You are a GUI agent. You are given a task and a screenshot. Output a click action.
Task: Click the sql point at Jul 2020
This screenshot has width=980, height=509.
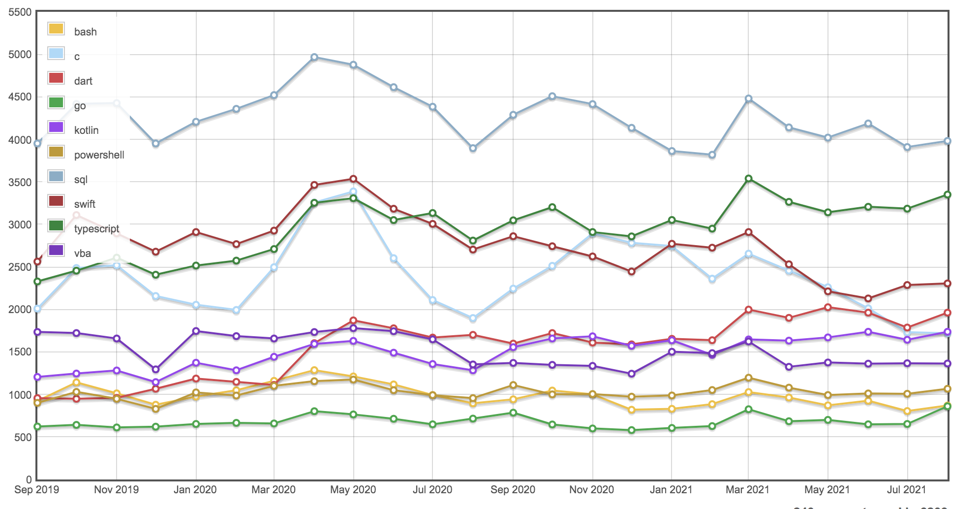432,107
